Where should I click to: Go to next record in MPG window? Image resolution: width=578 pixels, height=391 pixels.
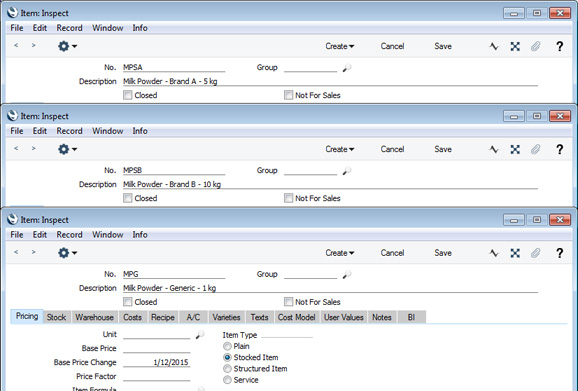(34, 252)
